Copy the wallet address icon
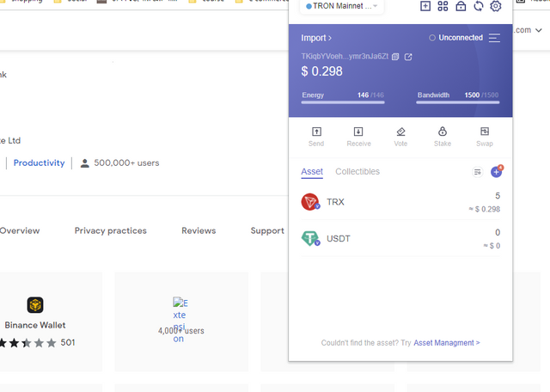 click(395, 57)
